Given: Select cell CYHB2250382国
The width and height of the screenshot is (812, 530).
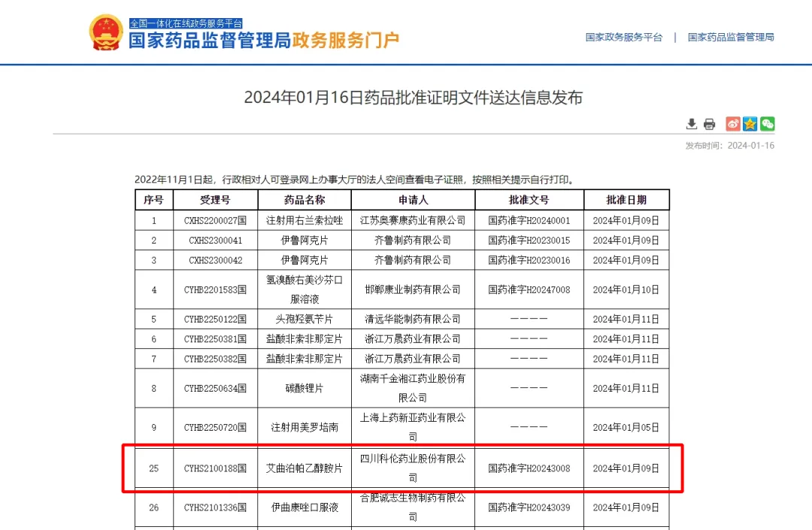Looking at the screenshot, I should 216,359.
